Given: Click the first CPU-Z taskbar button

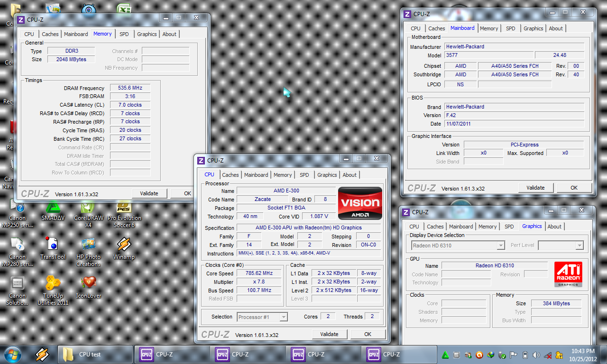Looking at the screenshot, I should (171, 354).
